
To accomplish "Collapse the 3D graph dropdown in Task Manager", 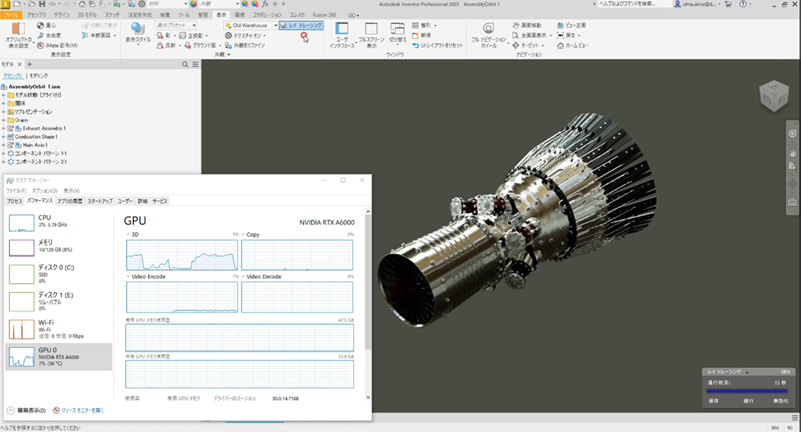I will tap(128, 234).
